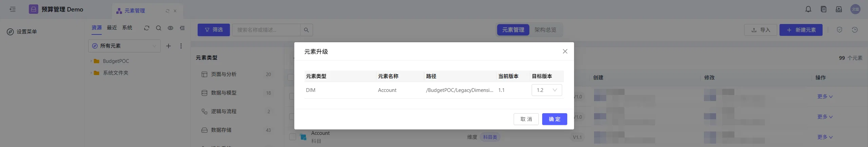Focus the 搜索名称或描述 search field
Viewport: 868px width, 147px height.
coord(266,30)
